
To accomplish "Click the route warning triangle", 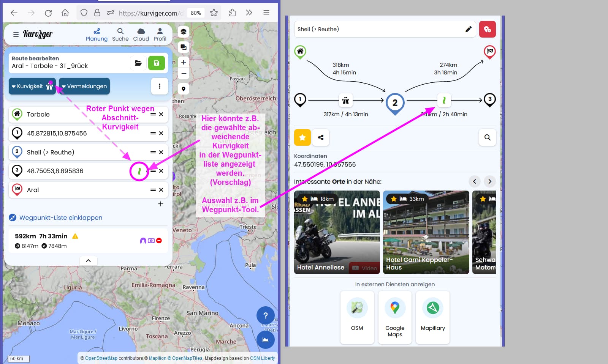I will (x=75, y=236).
